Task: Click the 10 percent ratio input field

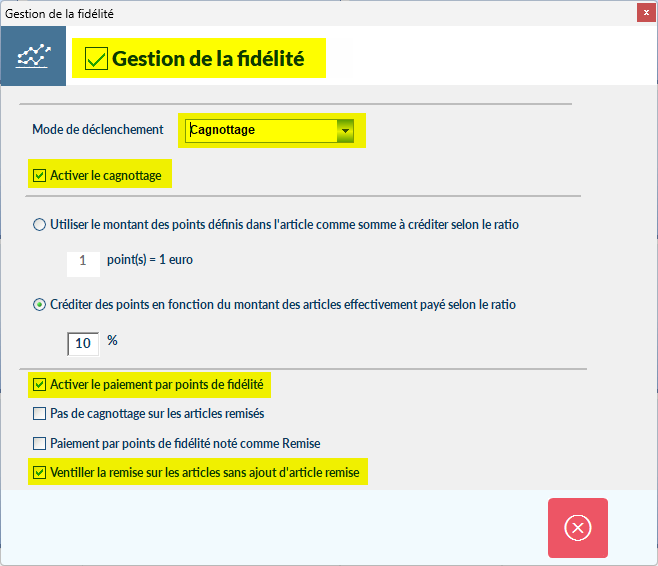Action: click(83, 344)
